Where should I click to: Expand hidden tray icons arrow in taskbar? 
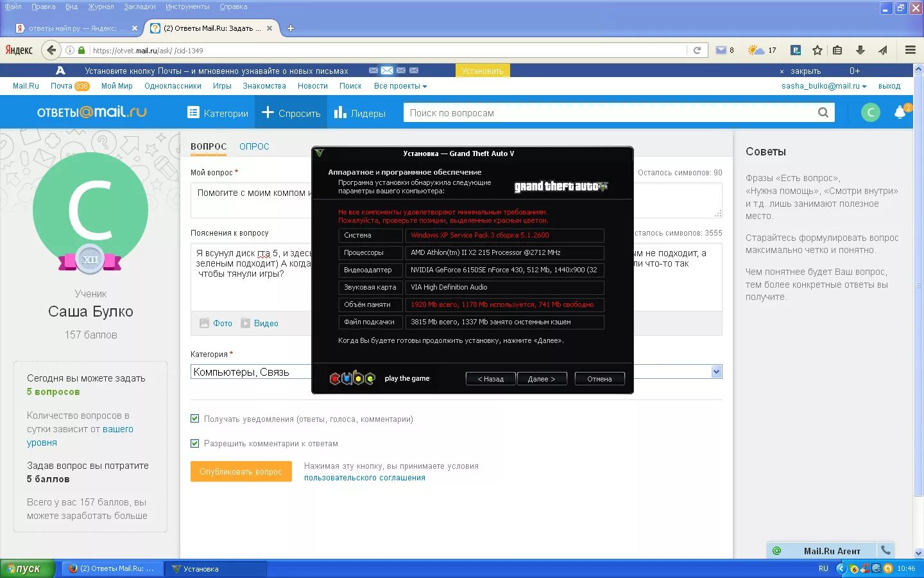coord(841,568)
